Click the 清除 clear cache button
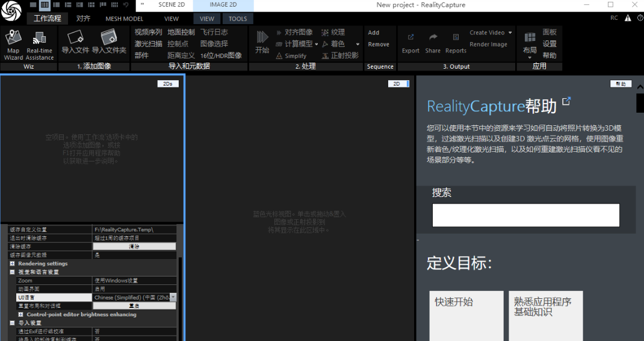644x341 pixels. 135,246
